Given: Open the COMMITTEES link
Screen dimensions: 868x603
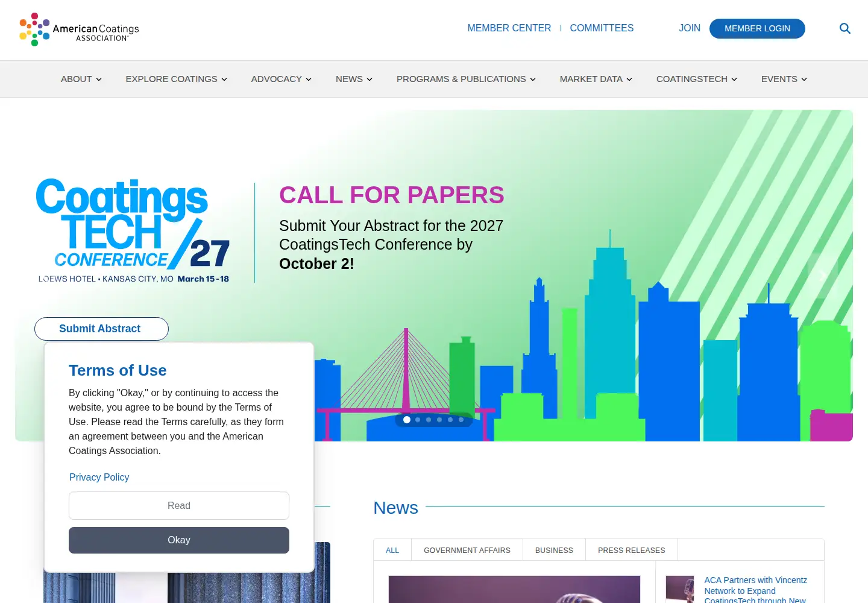Looking at the screenshot, I should 602,28.
